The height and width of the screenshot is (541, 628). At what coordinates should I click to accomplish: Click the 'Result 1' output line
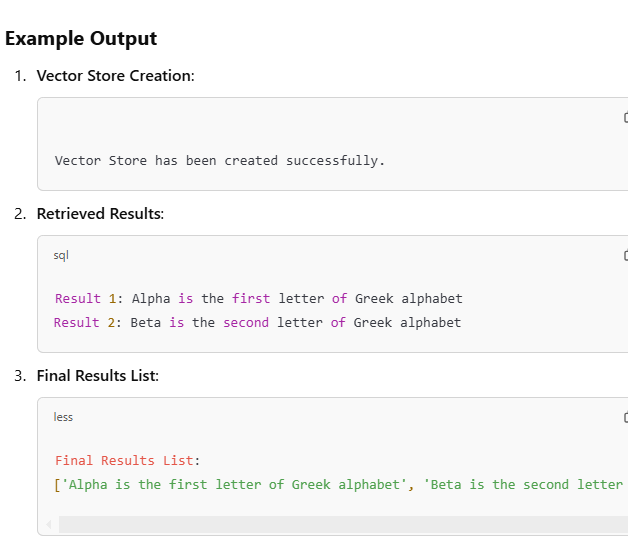[x=258, y=298]
